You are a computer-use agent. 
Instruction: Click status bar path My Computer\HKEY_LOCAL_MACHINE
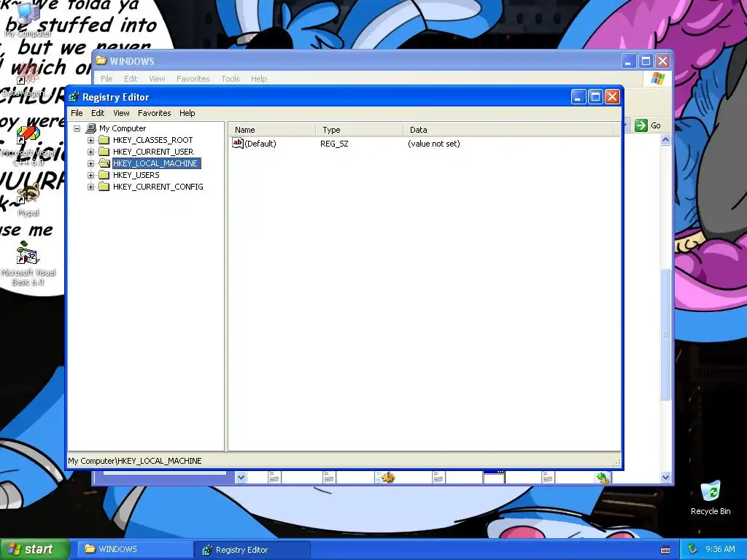(x=135, y=461)
